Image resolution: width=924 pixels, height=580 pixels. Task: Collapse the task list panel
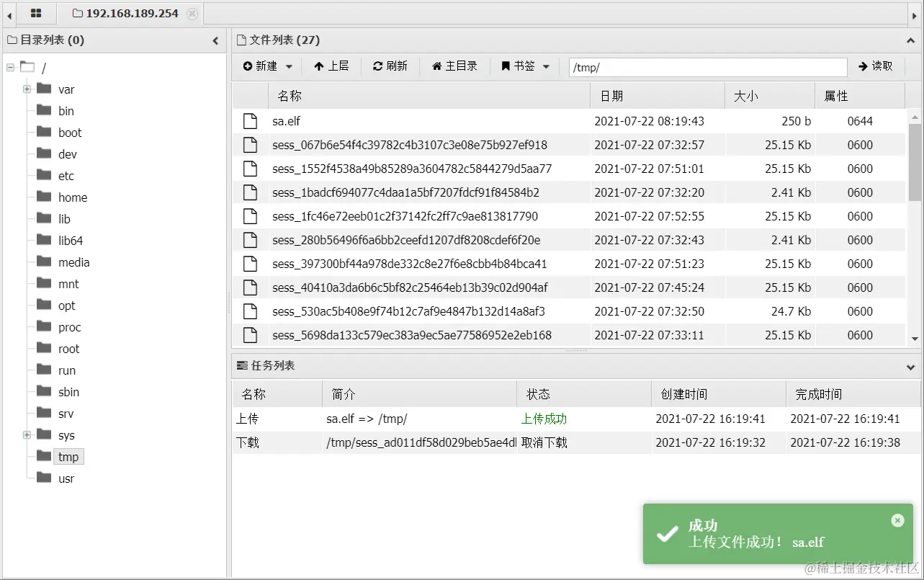coord(911,367)
